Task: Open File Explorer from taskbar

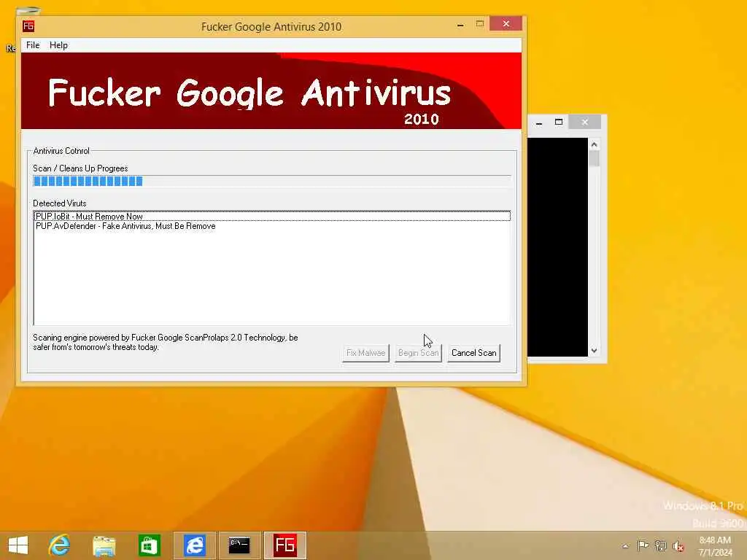Action: (x=104, y=545)
